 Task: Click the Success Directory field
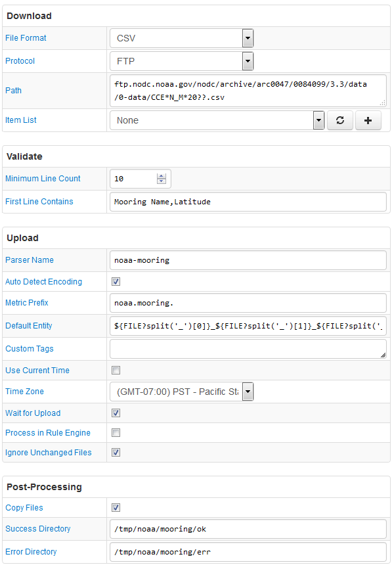[x=248, y=529]
